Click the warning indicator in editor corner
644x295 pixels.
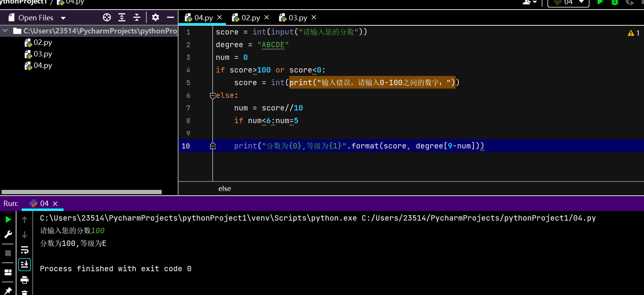[634, 33]
